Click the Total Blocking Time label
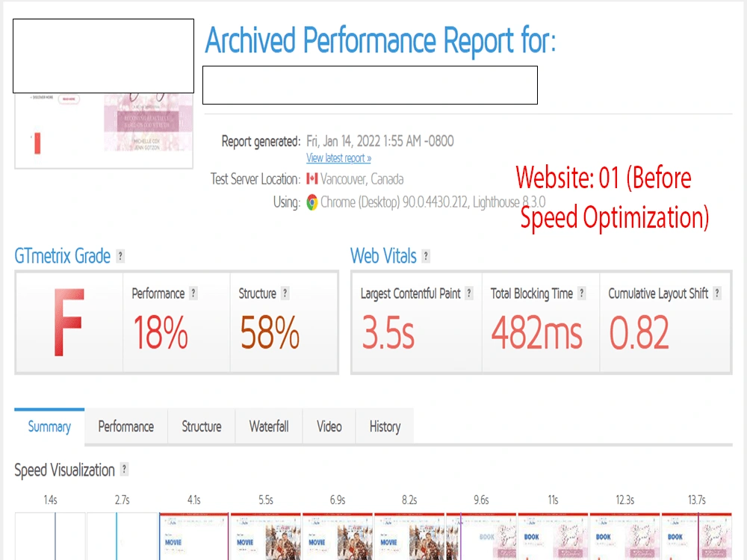This screenshot has width=747, height=560. (532, 293)
